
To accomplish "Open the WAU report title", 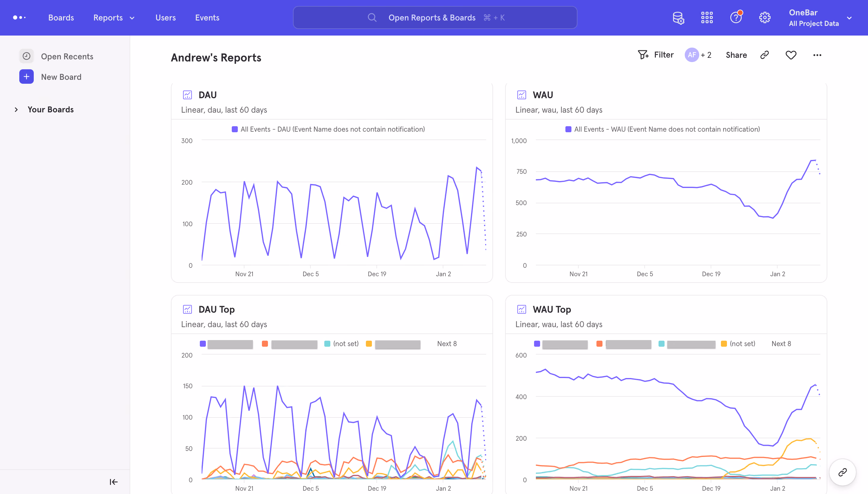I will tap(543, 95).
